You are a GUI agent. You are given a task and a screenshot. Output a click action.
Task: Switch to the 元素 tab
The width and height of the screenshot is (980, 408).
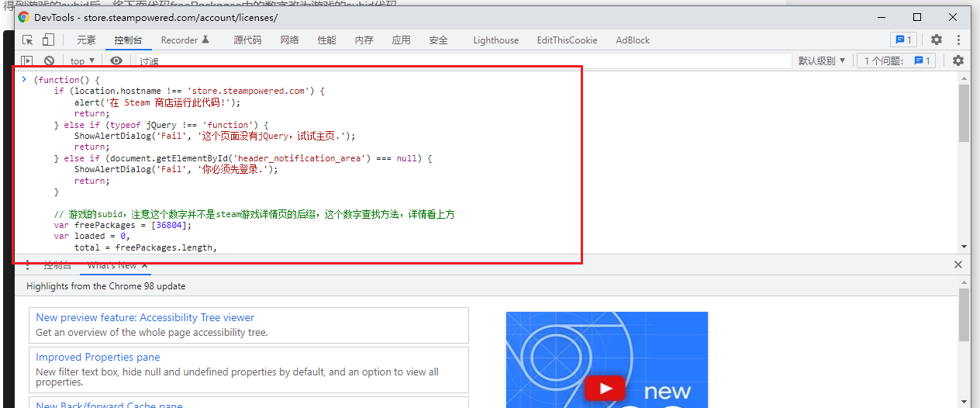point(86,40)
